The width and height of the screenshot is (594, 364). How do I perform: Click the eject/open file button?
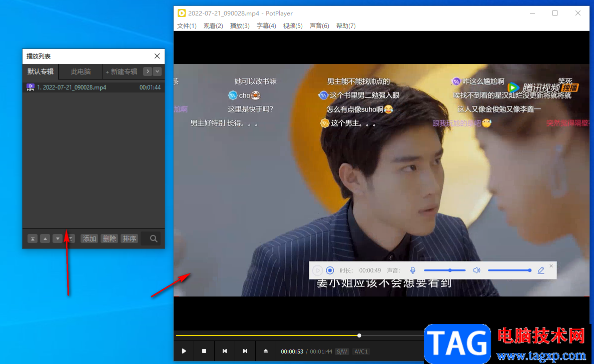coord(266,351)
